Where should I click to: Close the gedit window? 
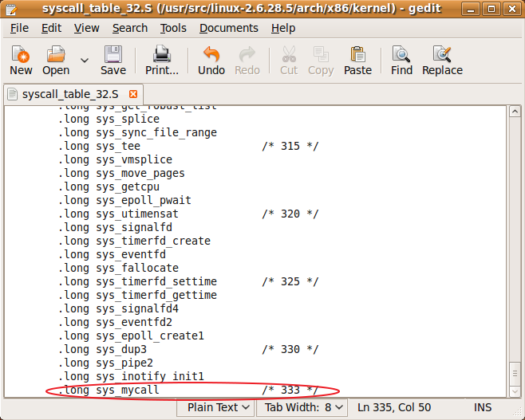click(512, 9)
